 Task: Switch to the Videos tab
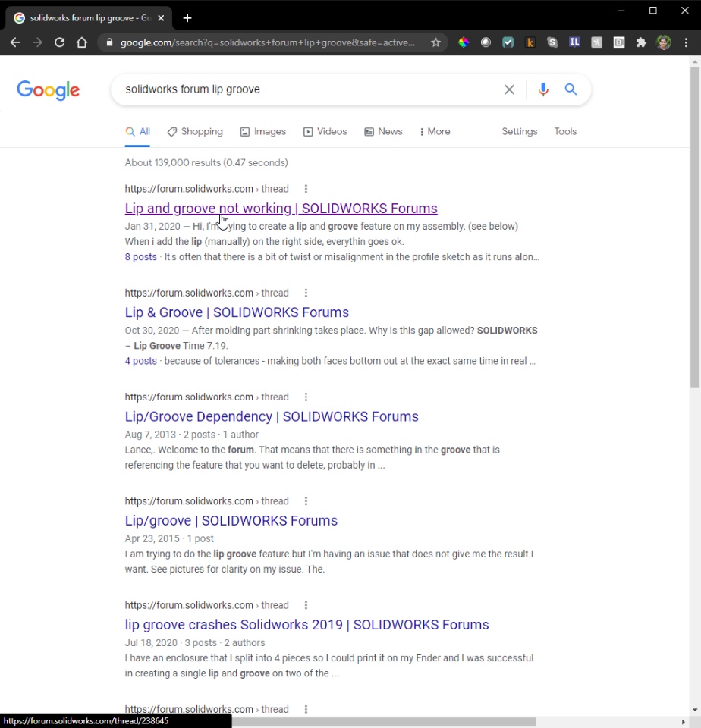[325, 131]
